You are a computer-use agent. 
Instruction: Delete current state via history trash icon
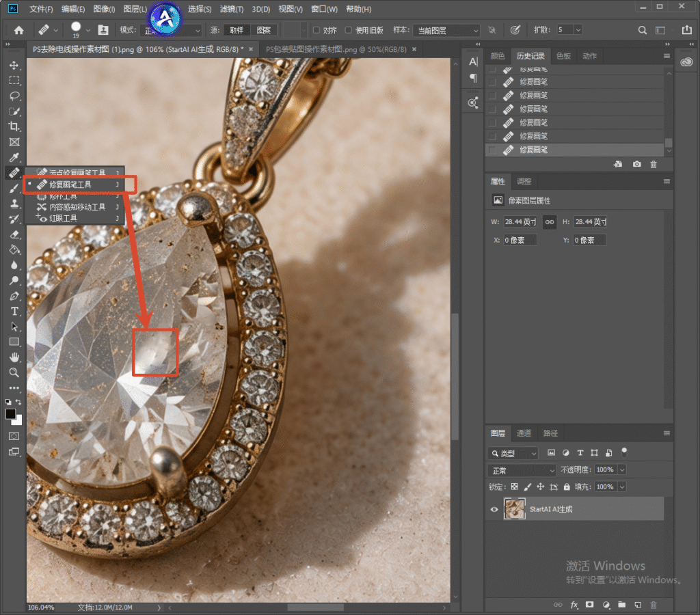pyautogui.click(x=653, y=164)
